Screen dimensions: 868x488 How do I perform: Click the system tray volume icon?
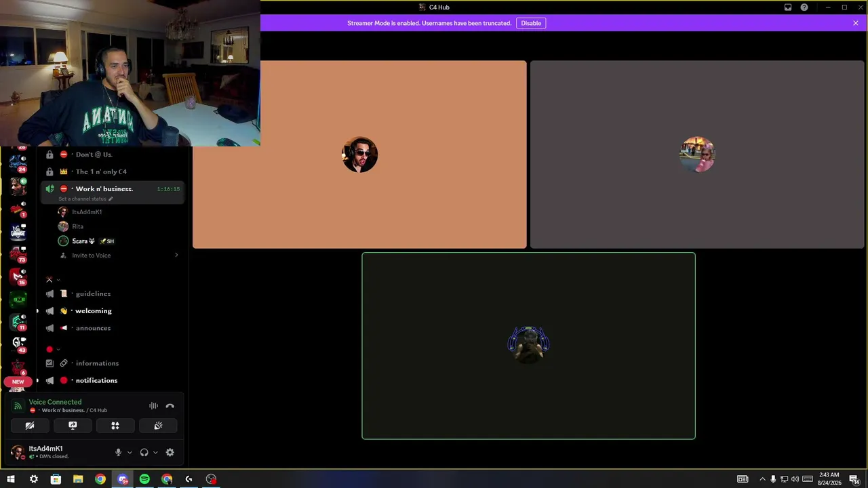click(x=795, y=479)
